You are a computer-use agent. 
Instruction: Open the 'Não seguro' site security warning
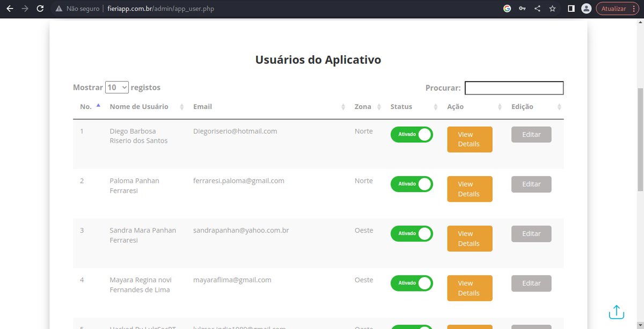pyautogui.click(x=77, y=9)
